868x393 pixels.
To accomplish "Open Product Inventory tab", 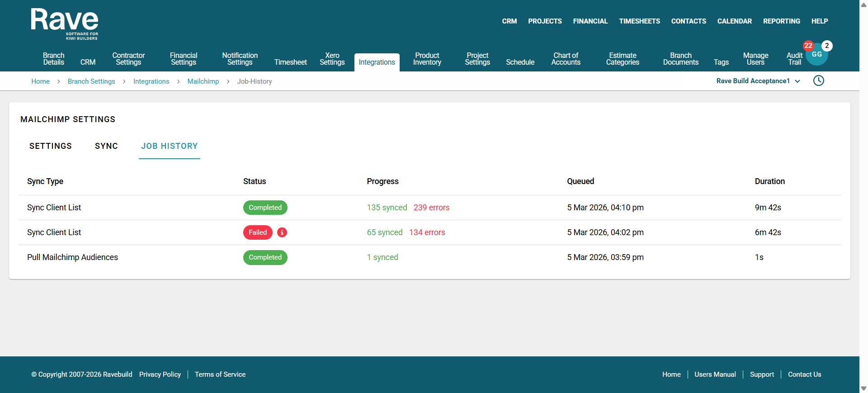I will 427,59.
